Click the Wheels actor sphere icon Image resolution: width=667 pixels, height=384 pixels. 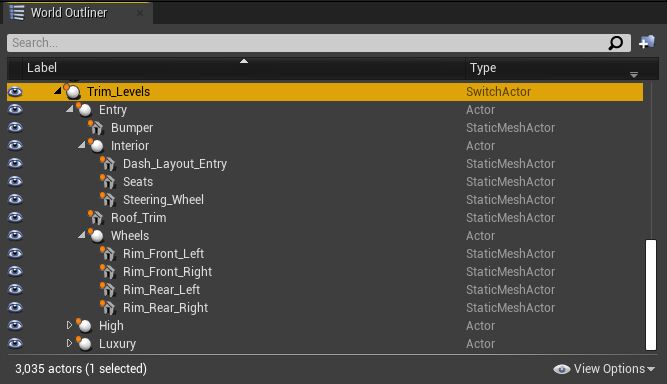[x=96, y=236]
